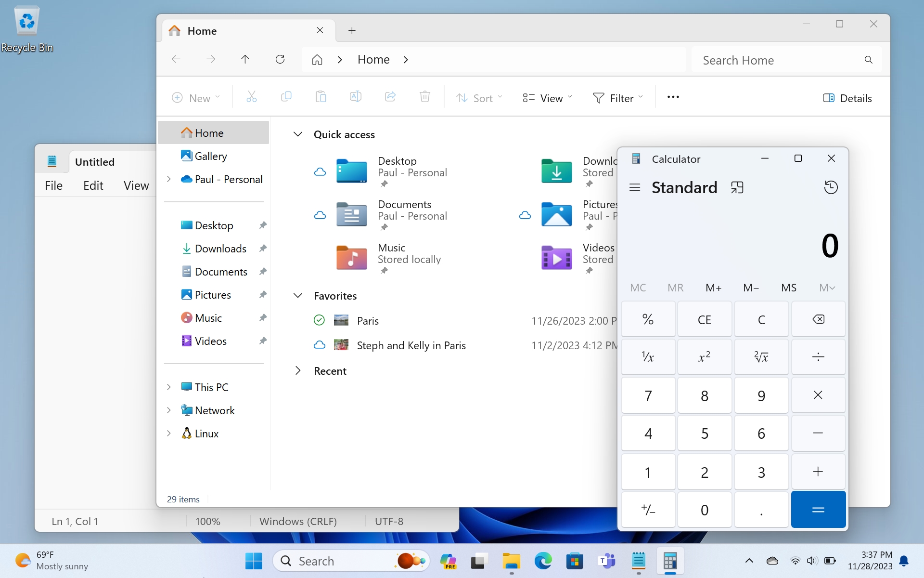The image size is (924, 578).
Task: Toggle sign with plus/minus button
Action: (x=648, y=510)
